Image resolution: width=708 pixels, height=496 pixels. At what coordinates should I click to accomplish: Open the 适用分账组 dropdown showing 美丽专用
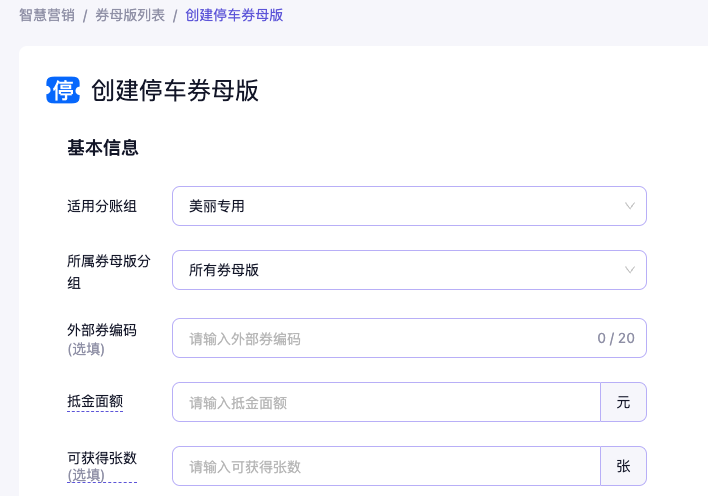pos(400,206)
